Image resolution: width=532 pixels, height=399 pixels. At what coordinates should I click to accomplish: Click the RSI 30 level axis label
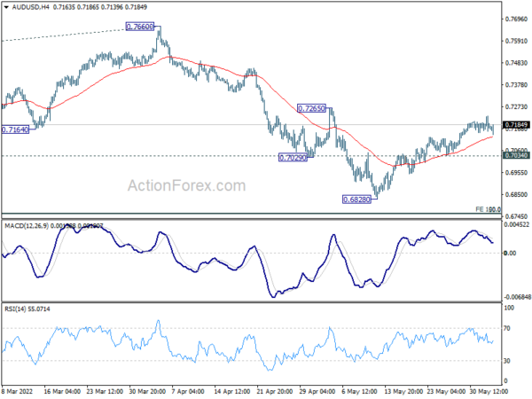(x=507, y=361)
